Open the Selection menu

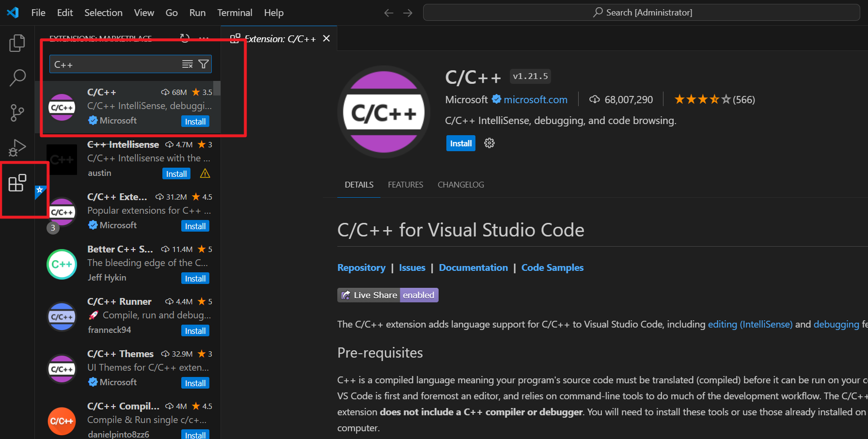click(103, 13)
